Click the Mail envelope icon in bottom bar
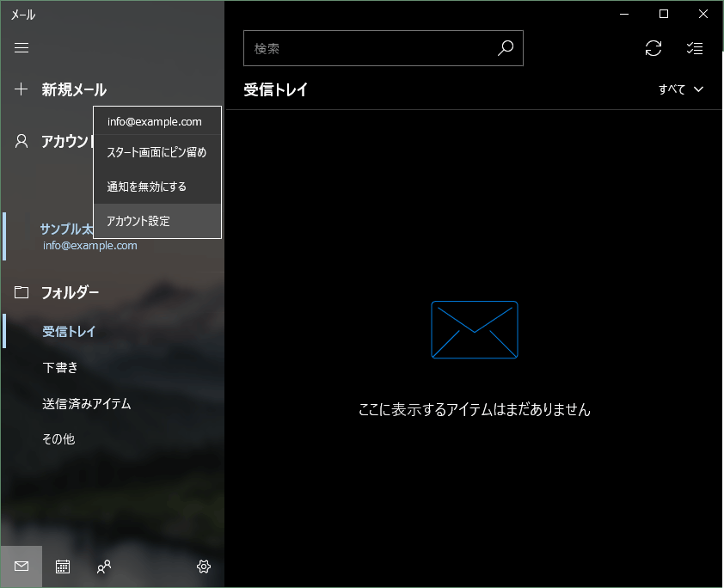 click(21, 567)
